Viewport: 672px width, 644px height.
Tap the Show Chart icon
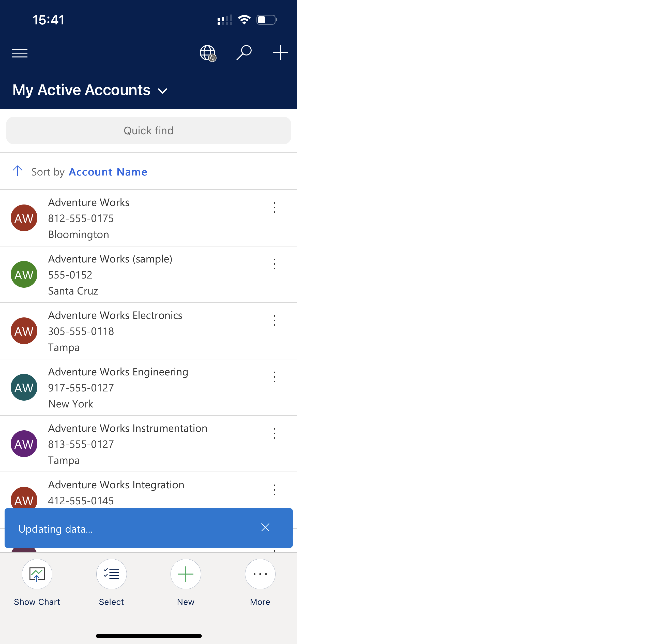(37, 573)
